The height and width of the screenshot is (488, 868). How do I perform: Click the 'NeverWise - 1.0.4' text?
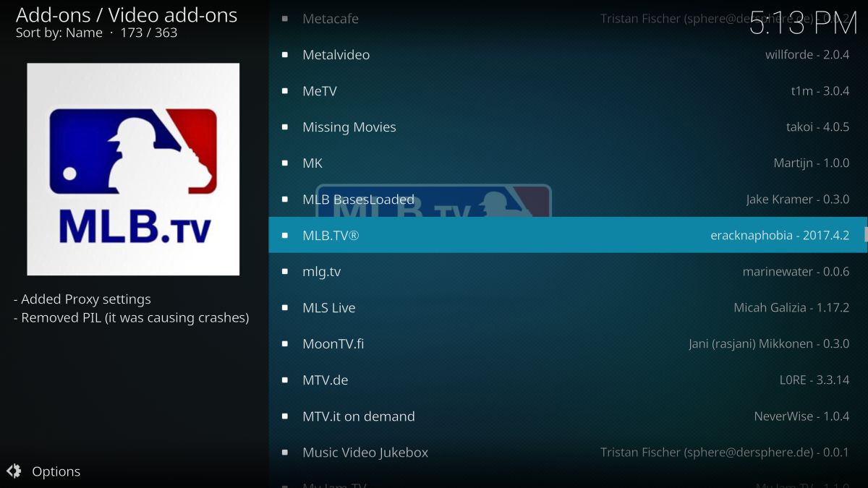801,416
